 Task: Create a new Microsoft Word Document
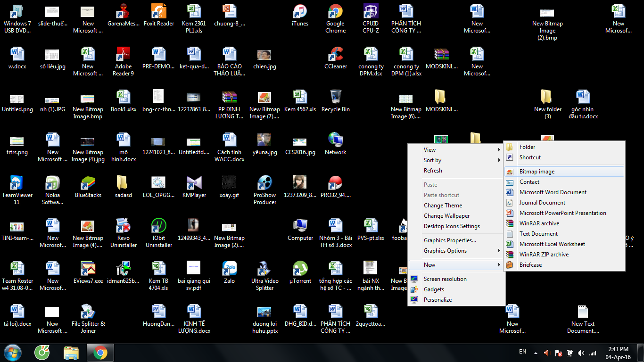click(x=564, y=192)
